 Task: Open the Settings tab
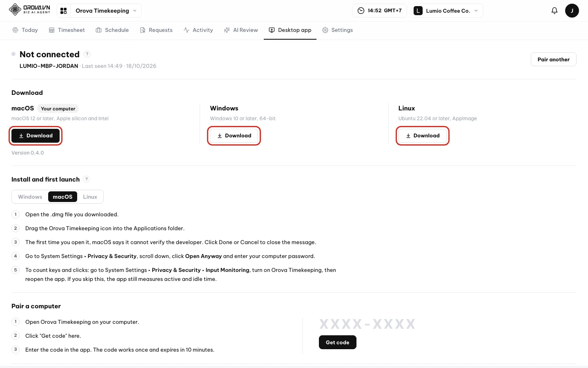[338, 30]
